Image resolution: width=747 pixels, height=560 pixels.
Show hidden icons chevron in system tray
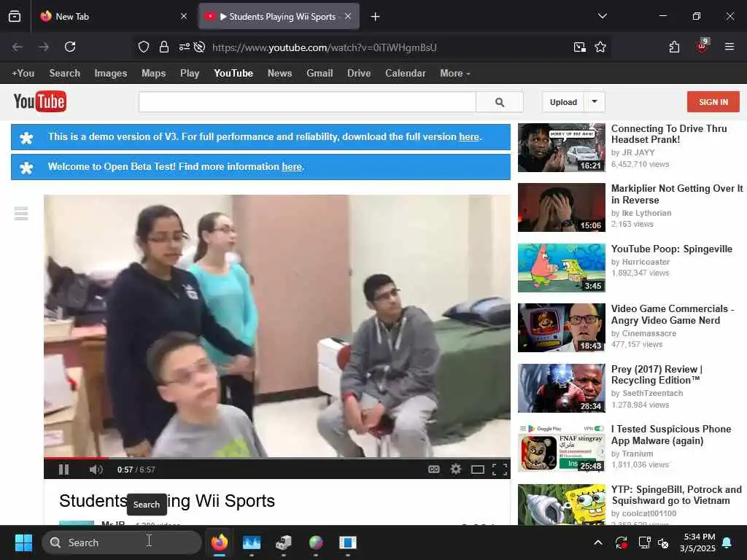click(x=598, y=542)
